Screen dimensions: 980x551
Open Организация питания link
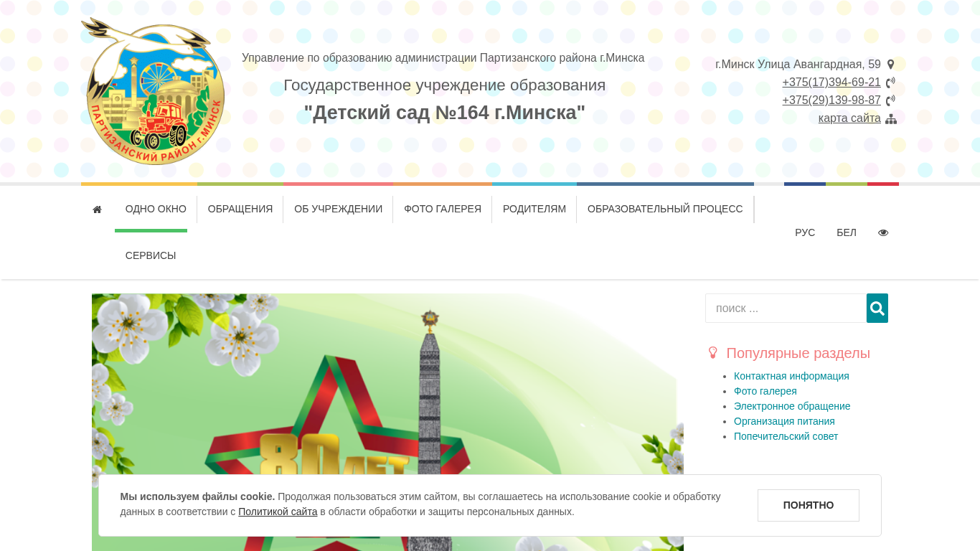click(x=784, y=421)
